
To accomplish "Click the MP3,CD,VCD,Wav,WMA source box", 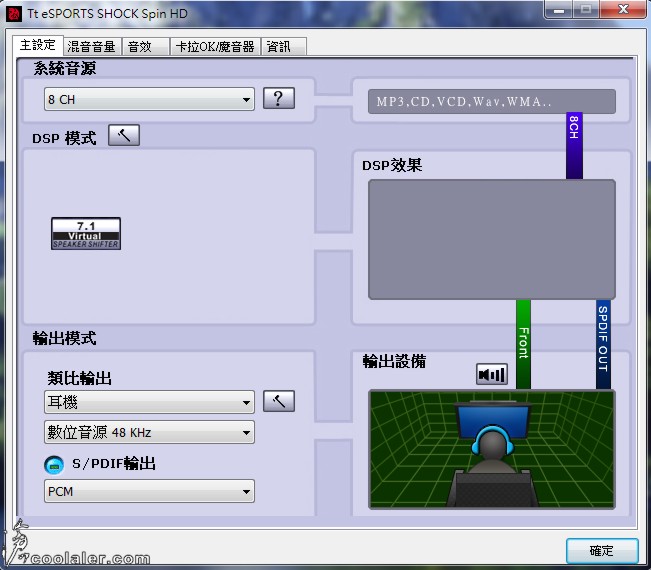I will (492, 102).
